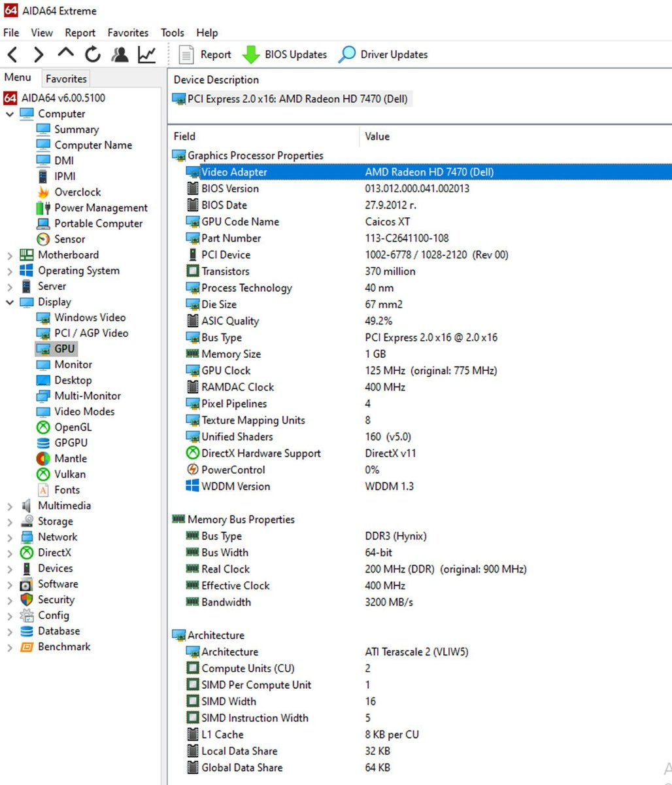
Task: Select the PowerControl row
Action: coord(420,470)
